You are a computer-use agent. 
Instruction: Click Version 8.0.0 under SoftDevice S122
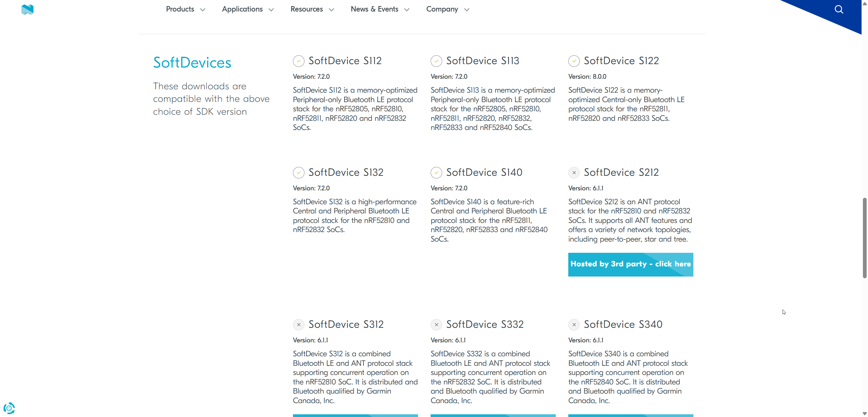pos(587,77)
